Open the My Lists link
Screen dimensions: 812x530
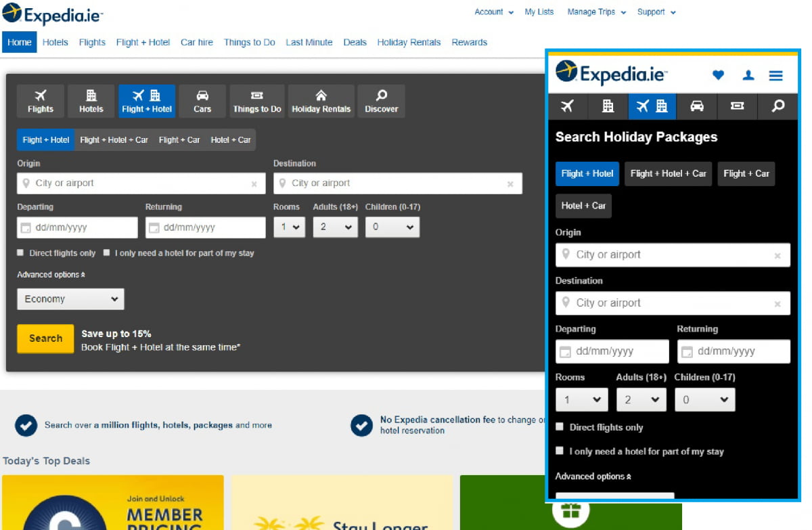(539, 12)
